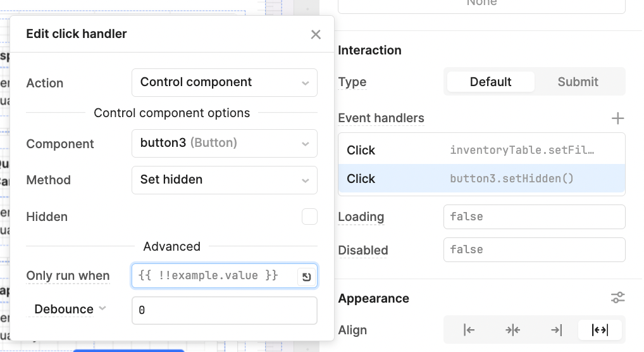The width and height of the screenshot is (644, 352).
Task: Click the Debounce value field
Action: point(224,310)
